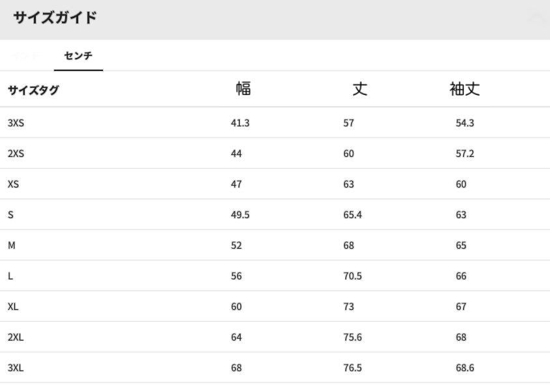Click the サイズタグ column header
Viewport: 550px width, 392px height.
pyautogui.click(x=33, y=91)
